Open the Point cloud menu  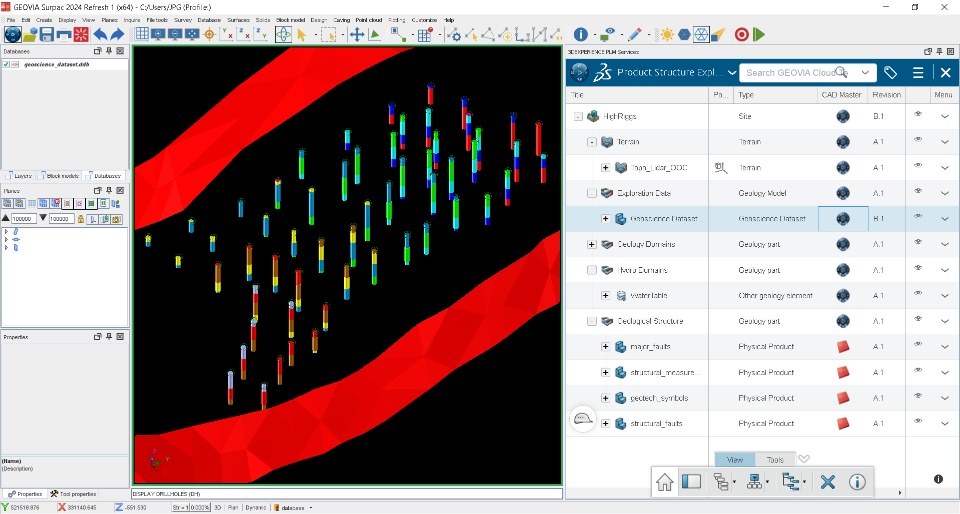coord(369,20)
